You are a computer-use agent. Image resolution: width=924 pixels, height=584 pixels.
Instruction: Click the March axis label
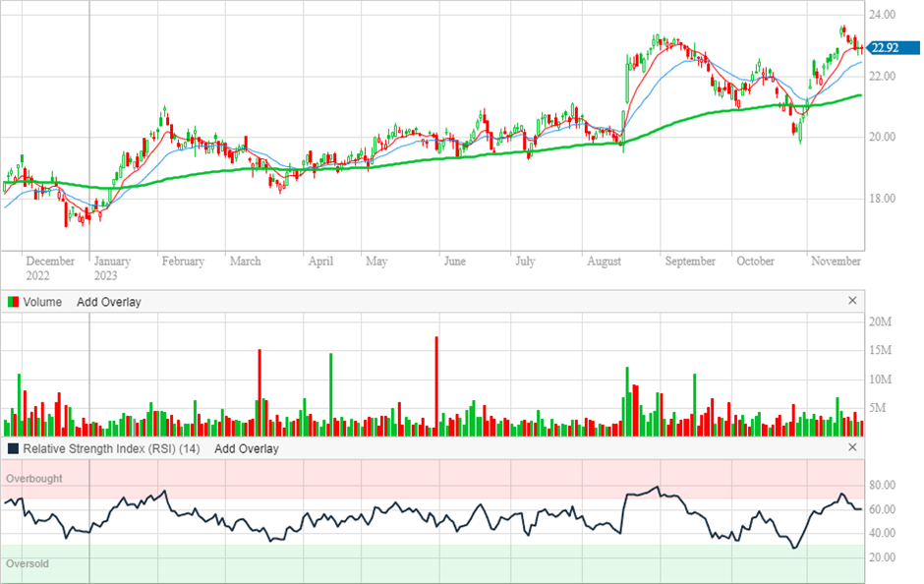click(x=245, y=262)
